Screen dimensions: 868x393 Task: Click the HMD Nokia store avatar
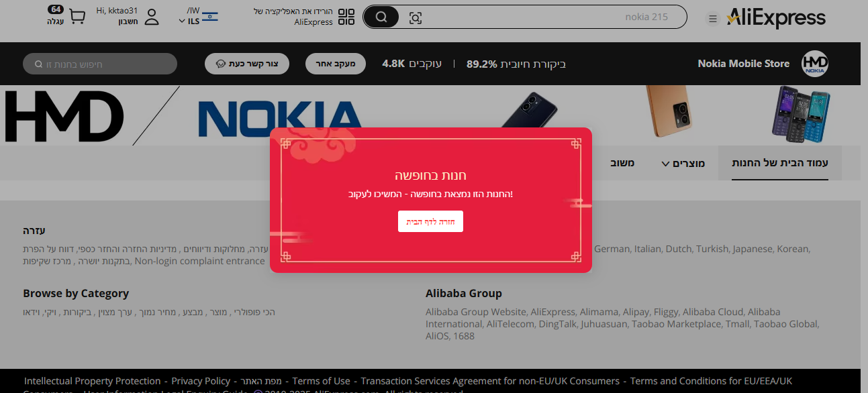click(x=815, y=64)
